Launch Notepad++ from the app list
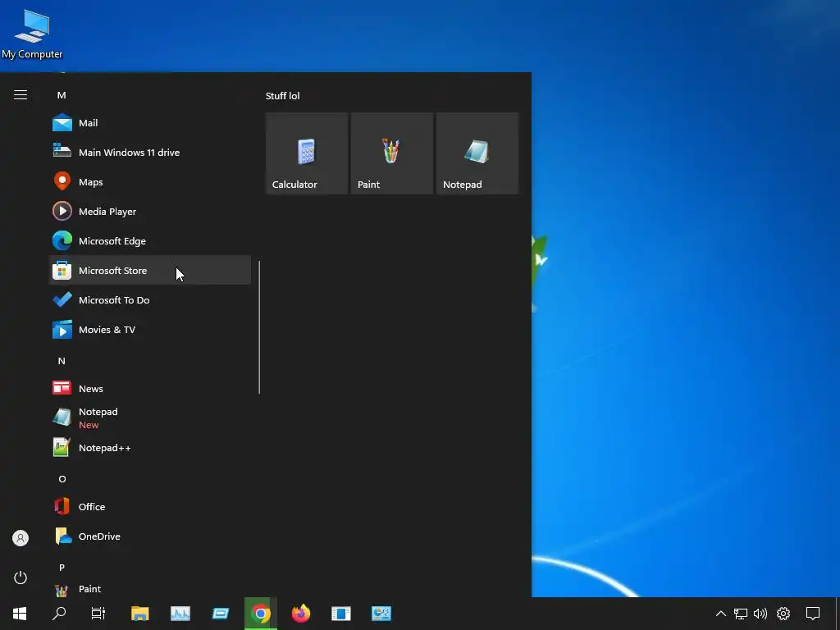The height and width of the screenshot is (630, 840). point(150,447)
